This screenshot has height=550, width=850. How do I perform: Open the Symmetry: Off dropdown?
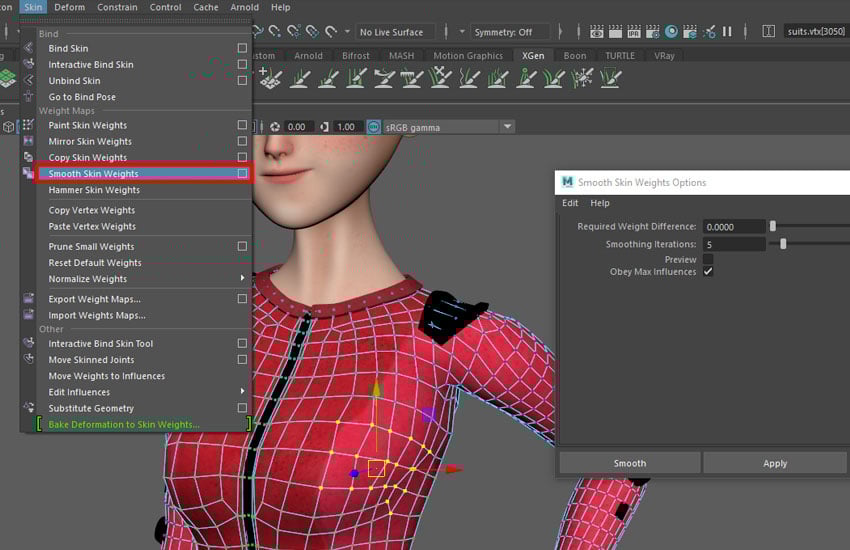click(511, 32)
